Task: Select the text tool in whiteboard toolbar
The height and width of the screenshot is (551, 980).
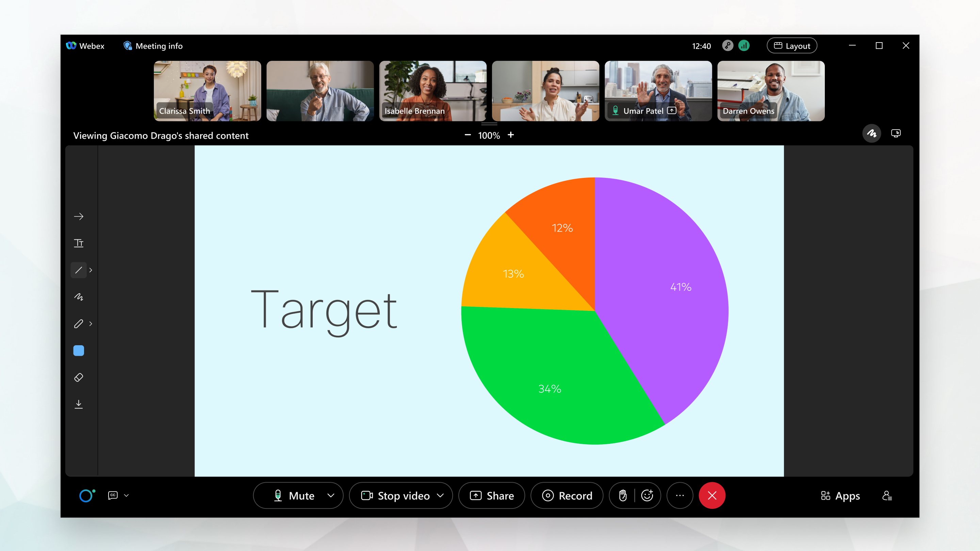Action: pyautogui.click(x=79, y=243)
